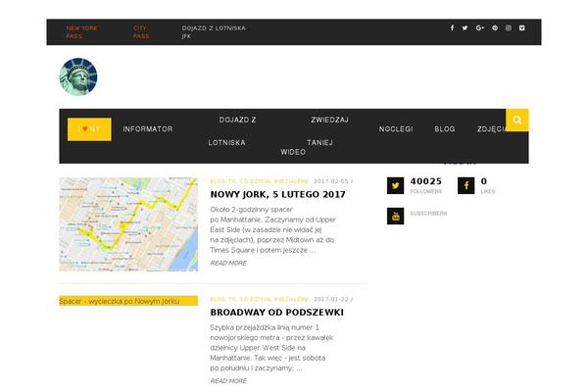
Task: Follow the DOJAZD Z LOTNISKA JFK top link
Action: [214, 32]
